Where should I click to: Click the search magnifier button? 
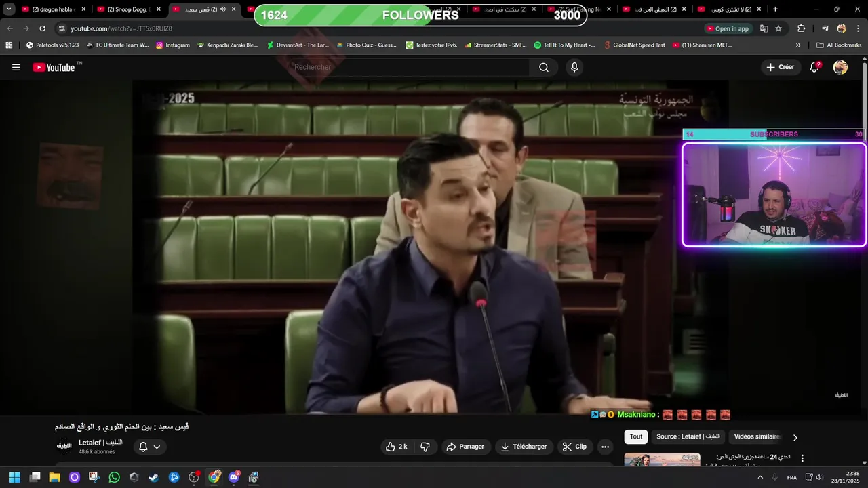pyautogui.click(x=544, y=67)
